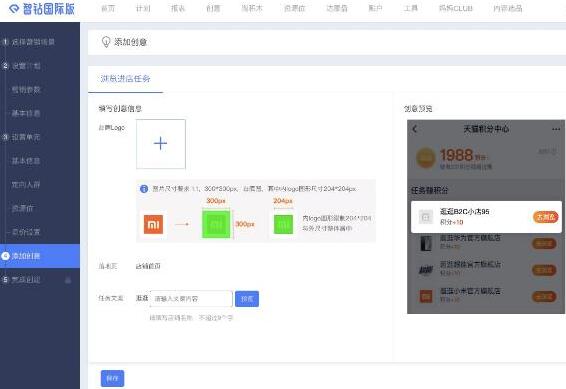The width and height of the screenshot is (566, 389).
Task: Click the store name text ending 小店95
Action: point(465,211)
